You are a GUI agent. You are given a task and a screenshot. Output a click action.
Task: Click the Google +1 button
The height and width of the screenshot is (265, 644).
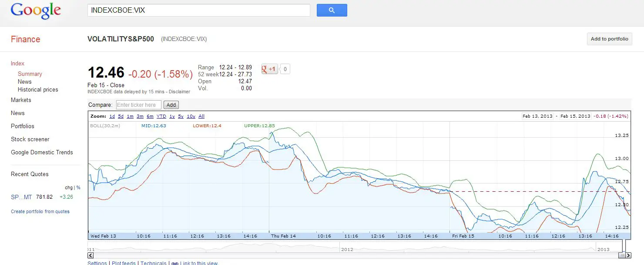tap(269, 69)
